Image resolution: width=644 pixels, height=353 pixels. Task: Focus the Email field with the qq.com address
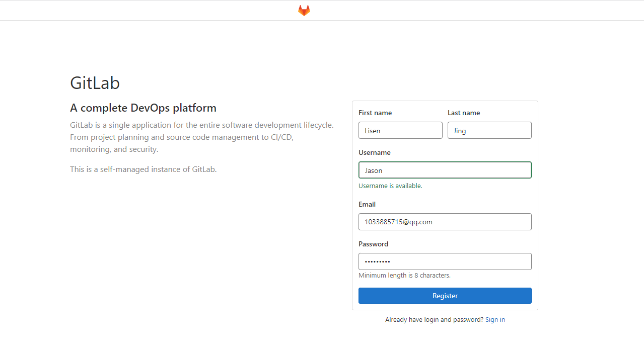[445, 222]
